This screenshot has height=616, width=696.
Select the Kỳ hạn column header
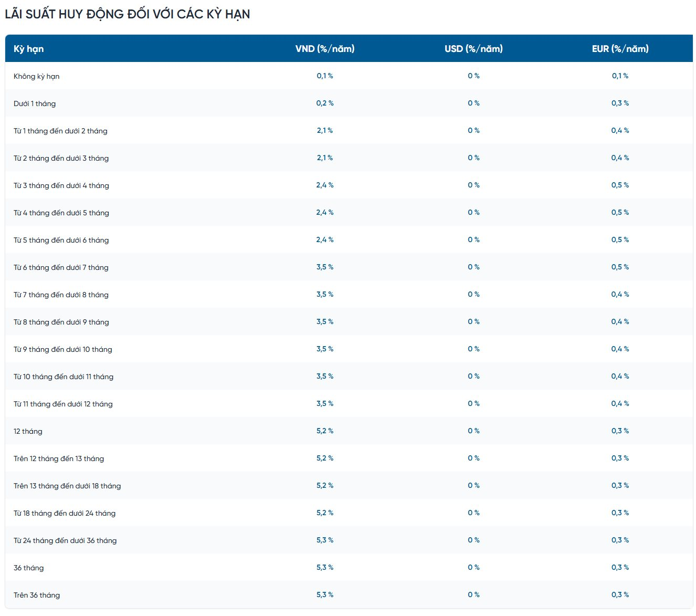coord(29,49)
